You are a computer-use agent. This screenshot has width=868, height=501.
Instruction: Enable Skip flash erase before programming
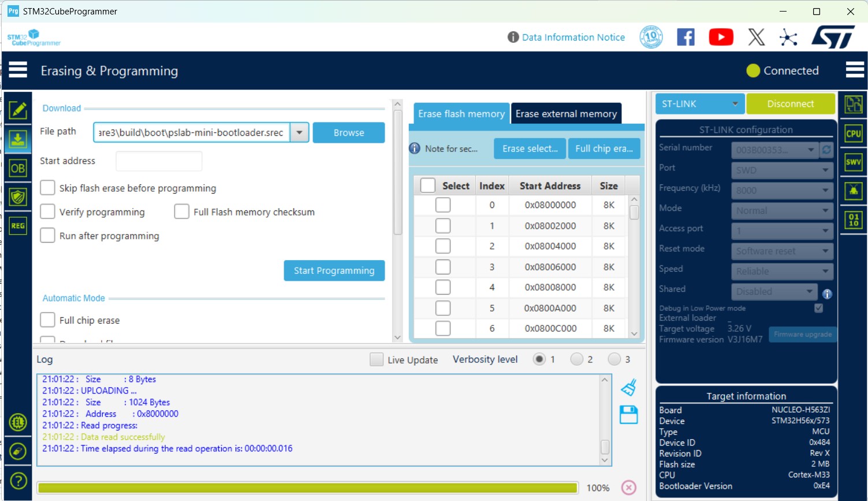coord(47,188)
